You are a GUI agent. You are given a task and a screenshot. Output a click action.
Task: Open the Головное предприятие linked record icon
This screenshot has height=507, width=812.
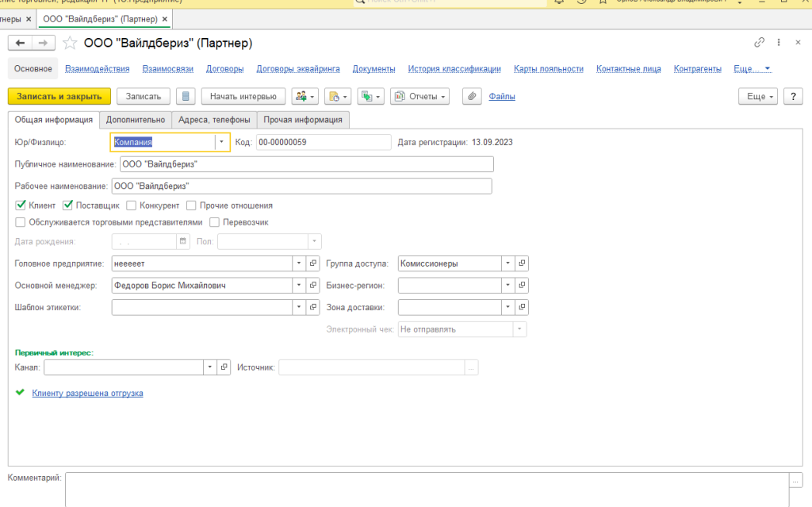click(312, 263)
